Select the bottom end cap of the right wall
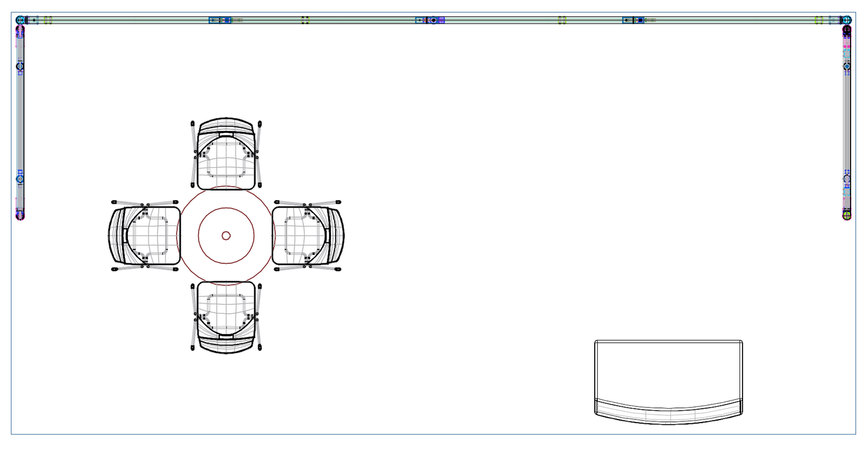Screen dimensions: 868x449 coord(847,215)
